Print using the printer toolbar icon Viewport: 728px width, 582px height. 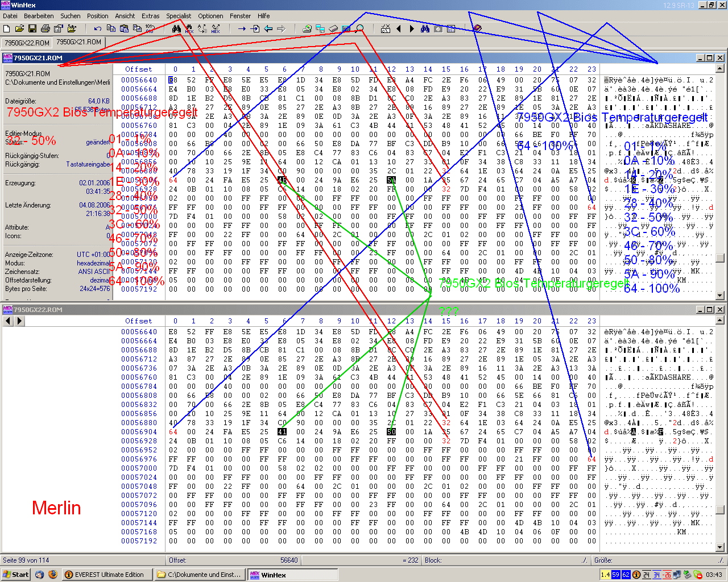[x=45, y=28]
